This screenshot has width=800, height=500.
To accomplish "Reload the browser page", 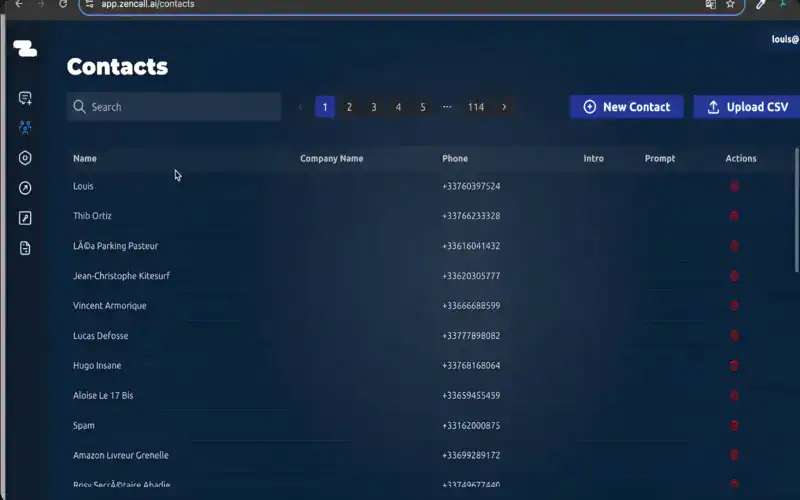I will pos(63,4).
